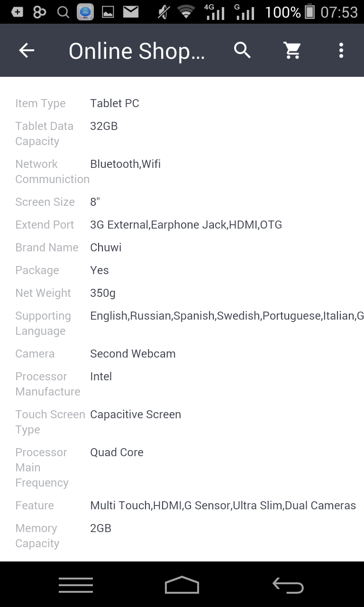
Task: Open the shopping cart
Action: pyautogui.click(x=292, y=50)
